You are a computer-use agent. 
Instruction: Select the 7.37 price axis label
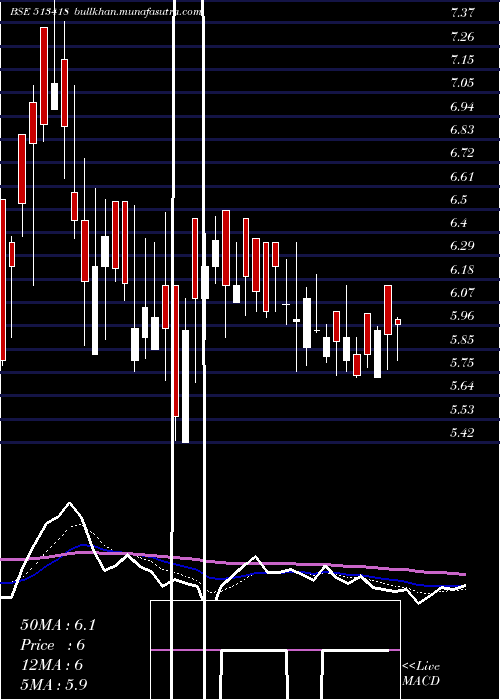(x=462, y=13)
